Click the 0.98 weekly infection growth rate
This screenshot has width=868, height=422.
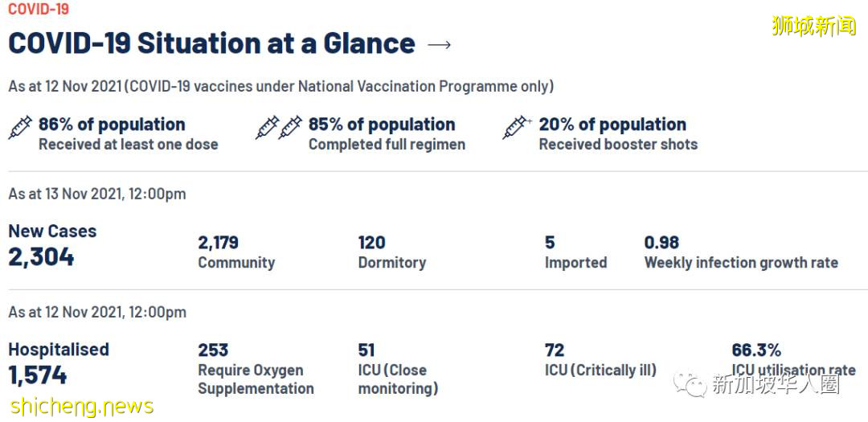pyautogui.click(x=661, y=243)
